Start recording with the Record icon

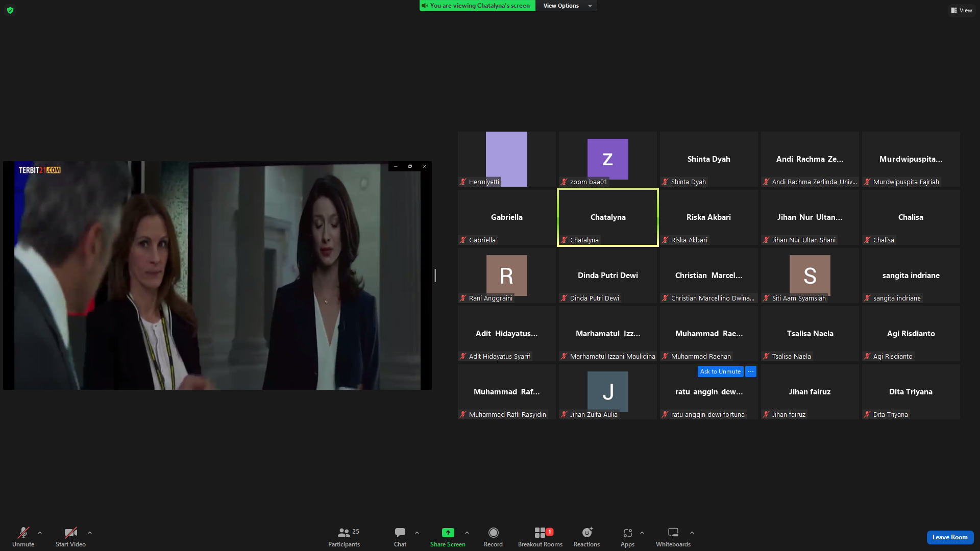click(493, 533)
